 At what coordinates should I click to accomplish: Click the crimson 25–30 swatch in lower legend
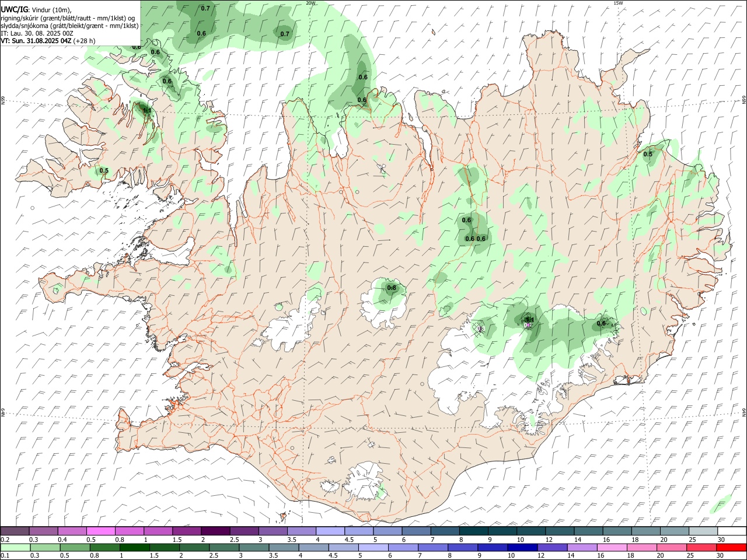point(702,548)
